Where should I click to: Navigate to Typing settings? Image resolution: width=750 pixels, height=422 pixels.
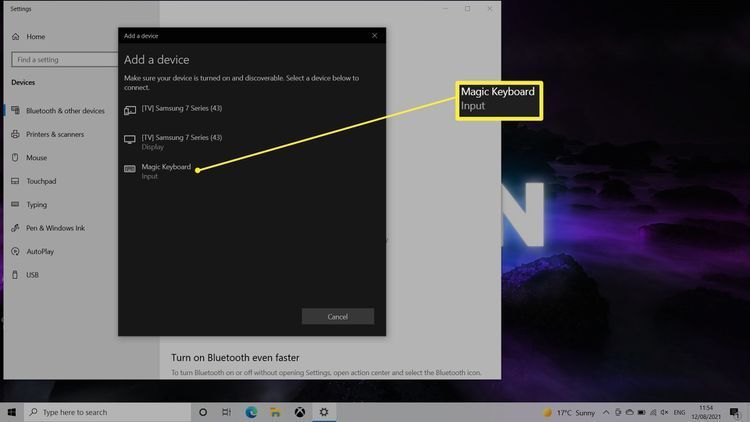point(37,204)
